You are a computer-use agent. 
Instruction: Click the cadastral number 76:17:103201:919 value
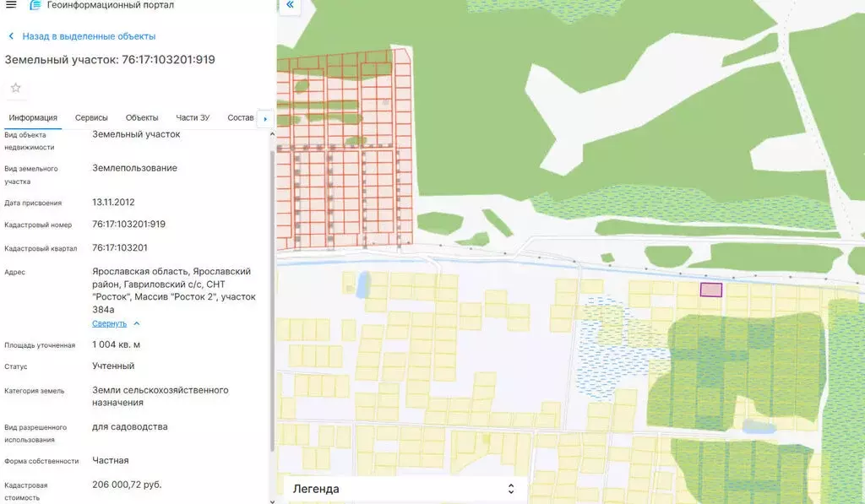coord(128,225)
